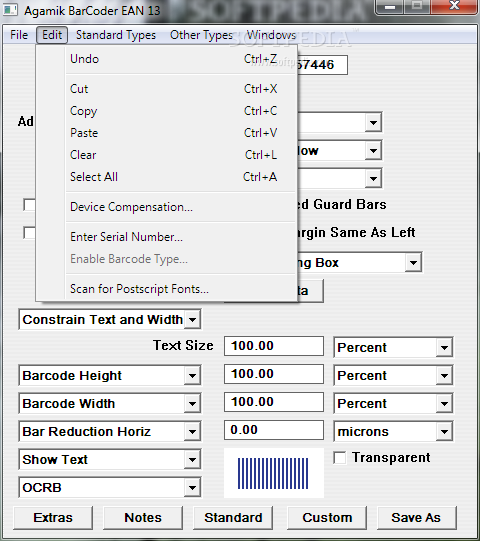Click the Standard button
Viewport: 480px width, 541px height.
[x=233, y=518]
